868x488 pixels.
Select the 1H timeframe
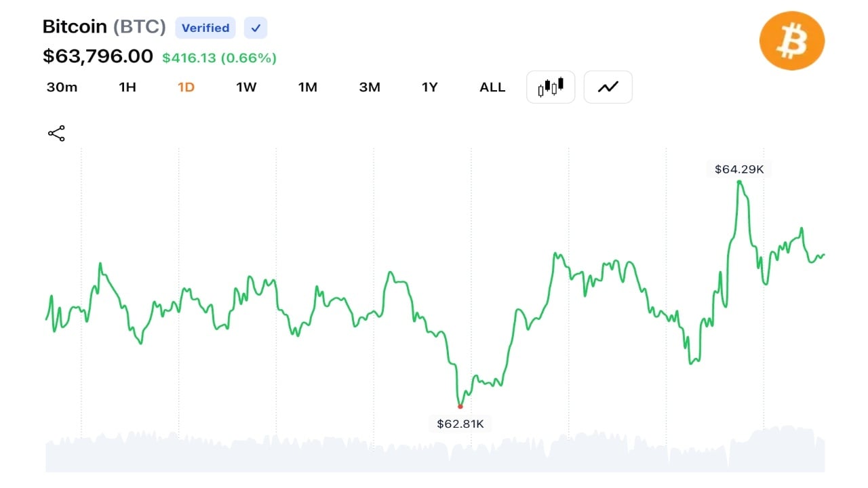[x=127, y=87]
